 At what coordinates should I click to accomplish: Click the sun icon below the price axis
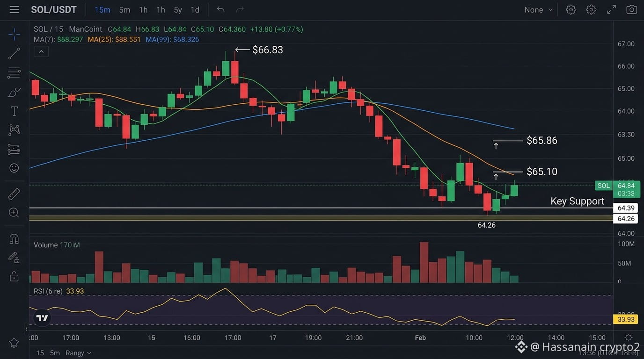pos(629,337)
